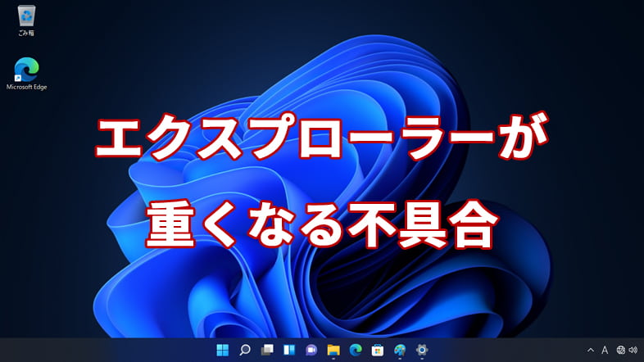Launch Teams Chat from taskbar

click(311, 350)
